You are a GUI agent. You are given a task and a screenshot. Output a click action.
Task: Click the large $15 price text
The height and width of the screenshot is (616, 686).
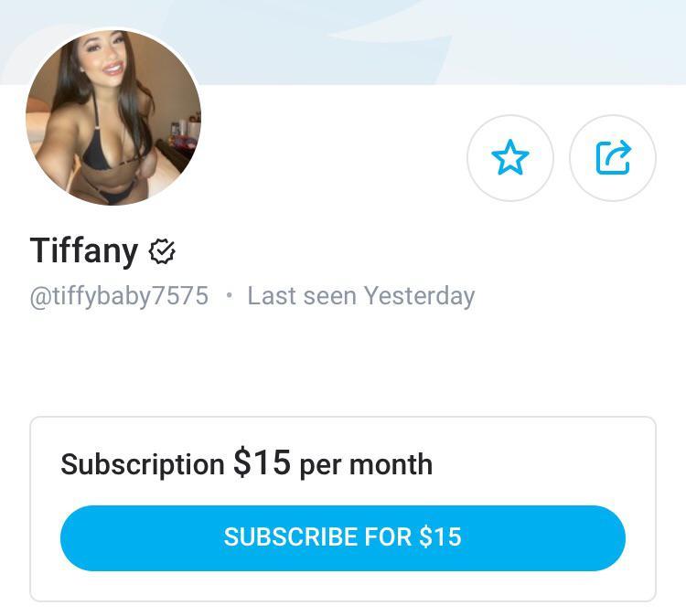[x=262, y=462]
